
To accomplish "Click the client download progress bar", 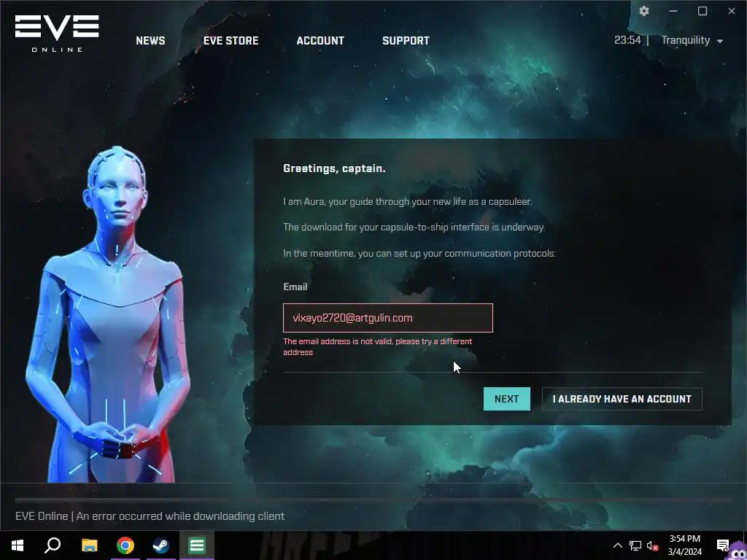I will tap(373, 500).
